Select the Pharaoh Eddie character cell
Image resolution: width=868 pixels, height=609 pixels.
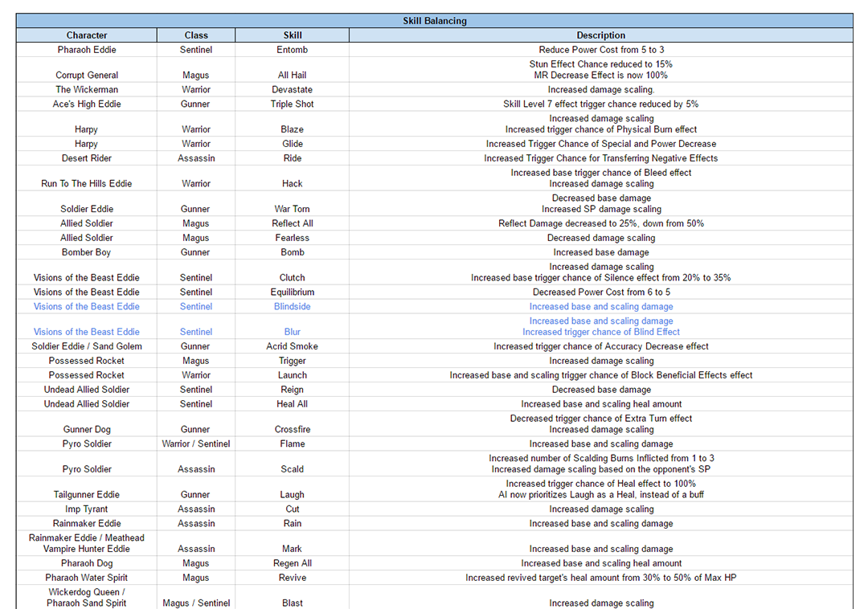pos(87,50)
